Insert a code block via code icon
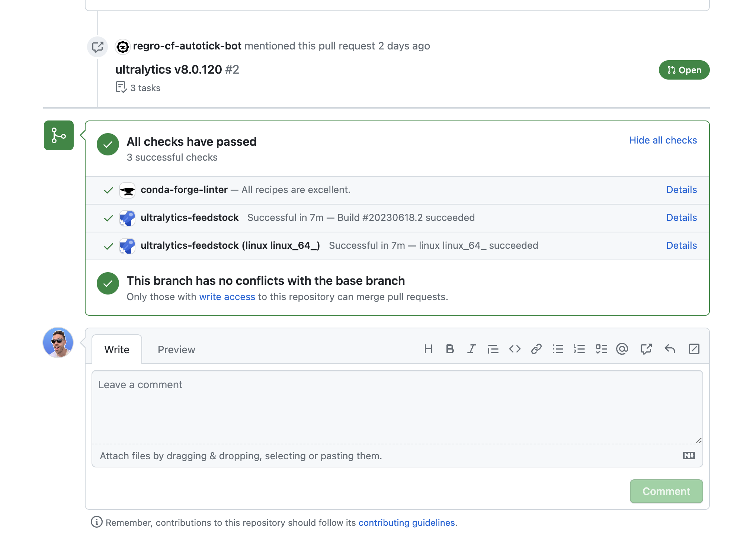Screen dimensions: 756x534 515,349
